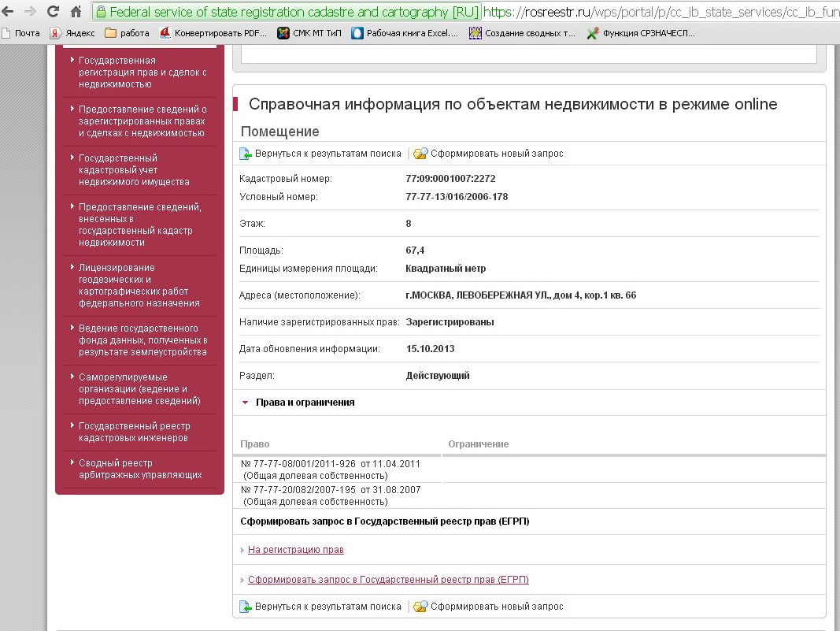The height and width of the screenshot is (631, 840).
Task: Open 'Сводный реестр арбитражных управляющих' menu item
Action: pyautogui.click(x=139, y=469)
